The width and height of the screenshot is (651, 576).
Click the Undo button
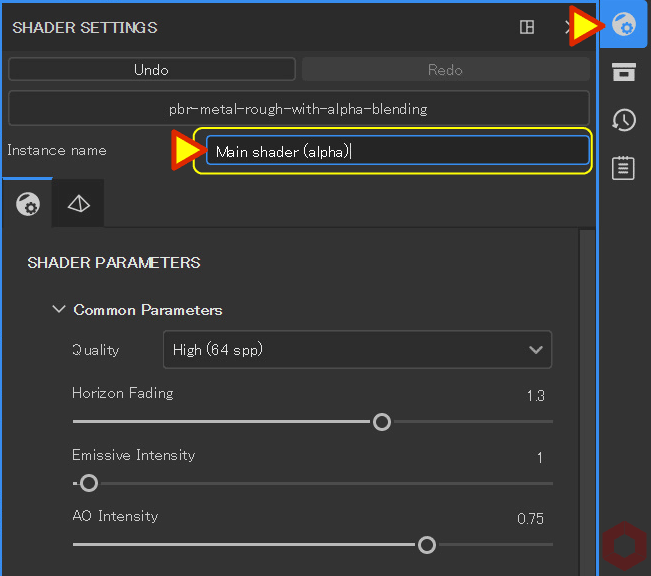(x=152, y=69)
